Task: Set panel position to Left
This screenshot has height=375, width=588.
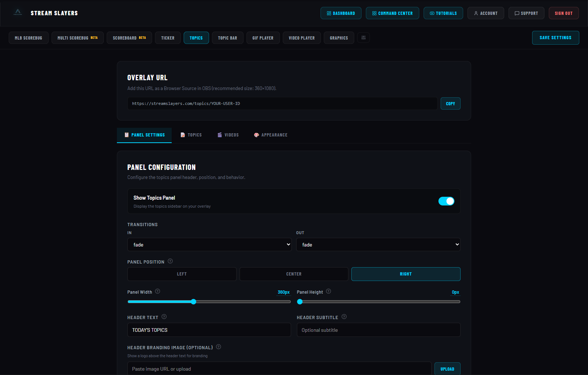Action: coord(182,274)
